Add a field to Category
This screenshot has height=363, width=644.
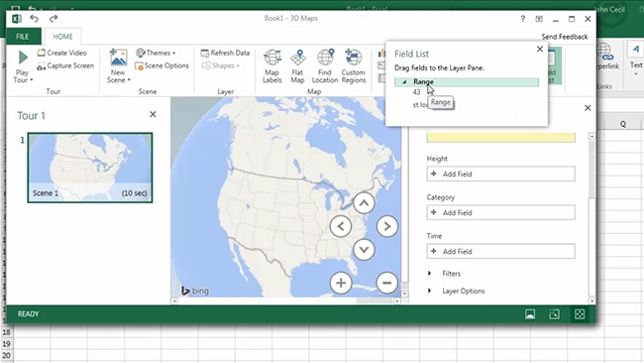click(500, 212)
